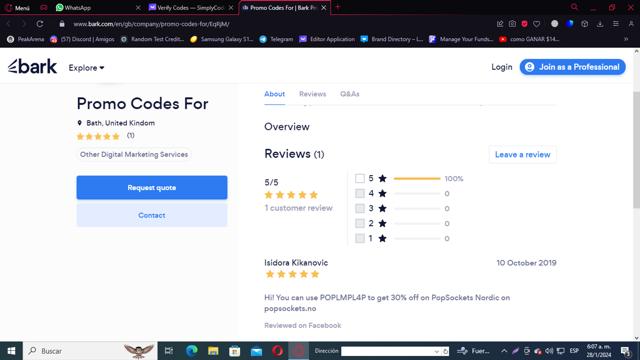The width and height of the screenshot is (640, 360).
Task: Open the Random Test Credit bookmark
Action: click(x=152, y=39)
